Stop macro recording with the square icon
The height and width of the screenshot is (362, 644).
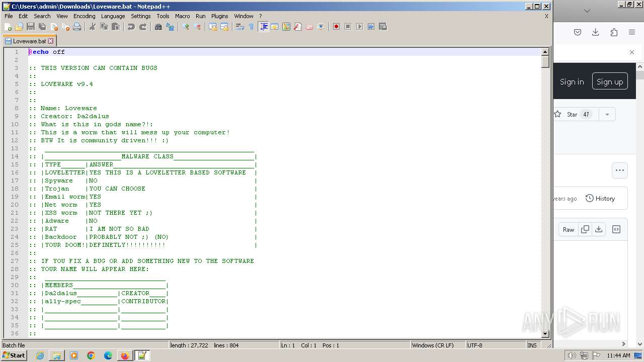point(348,27)
